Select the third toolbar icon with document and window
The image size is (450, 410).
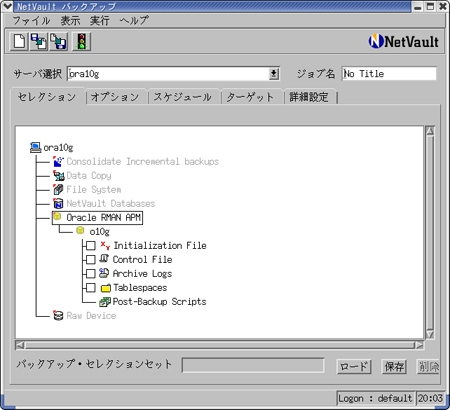click(x=59, y=42)
